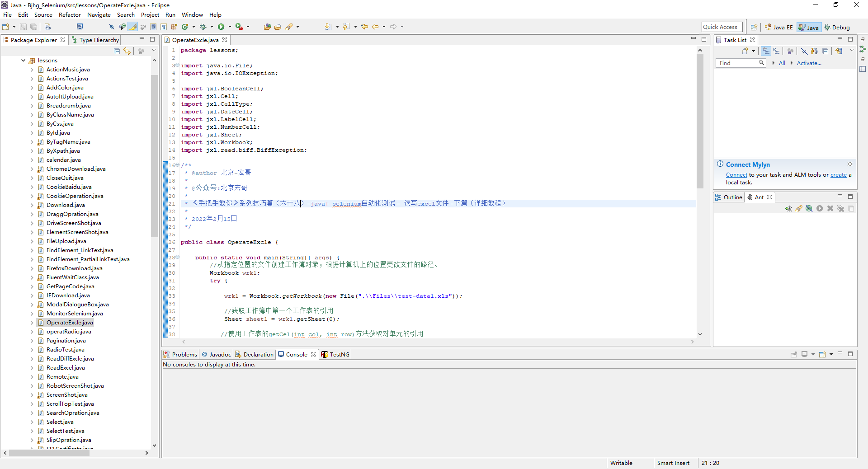Click the Activate... link in Task List

point(809,63)
